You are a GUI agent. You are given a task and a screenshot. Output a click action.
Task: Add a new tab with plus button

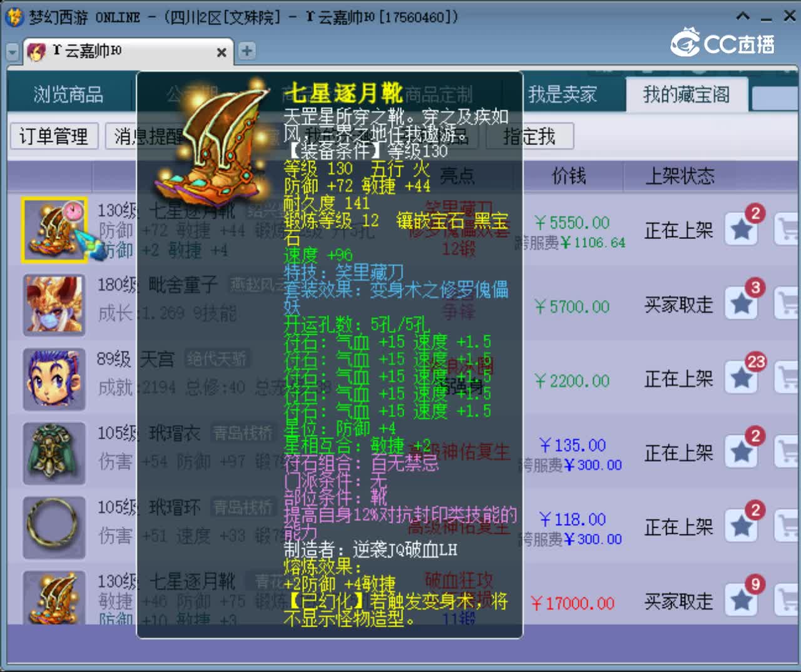click(x=247, y=51)
